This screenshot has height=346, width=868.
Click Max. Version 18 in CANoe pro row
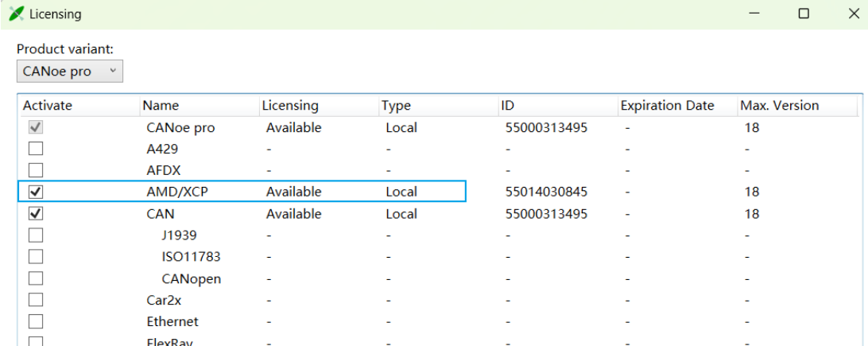coord(752,128)
